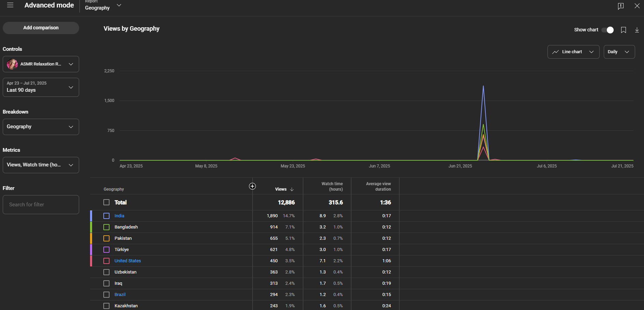Image resolution: width=644 pixels, height=310 pixels.
Task: Check the Uzbekistan row checkbox
Action: coord(106,272)
